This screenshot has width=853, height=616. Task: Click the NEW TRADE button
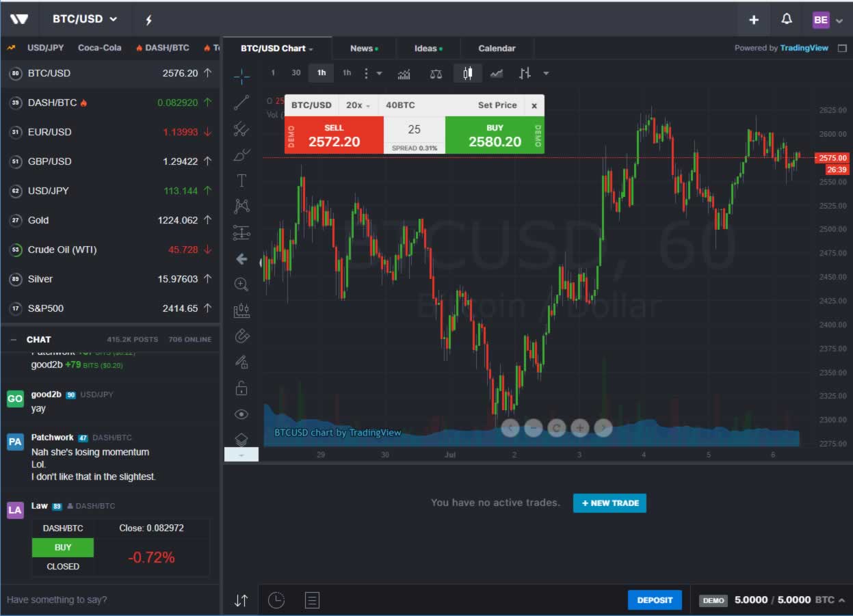(609, 503)
